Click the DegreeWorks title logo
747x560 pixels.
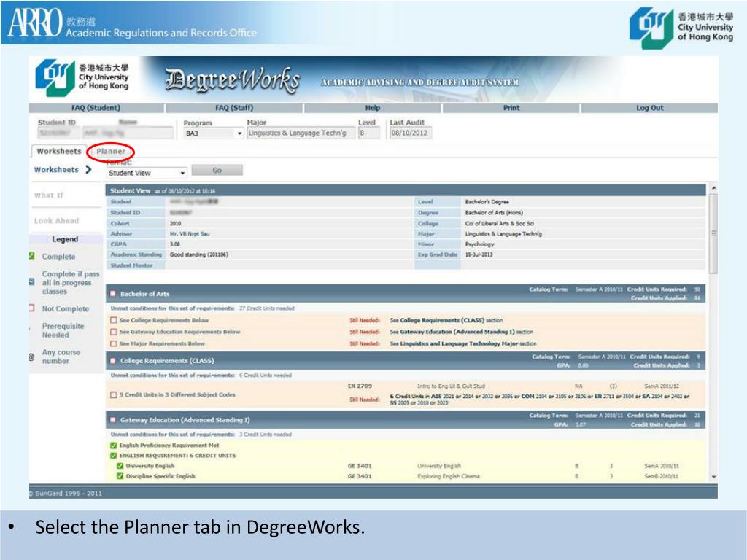pos(233,79)
